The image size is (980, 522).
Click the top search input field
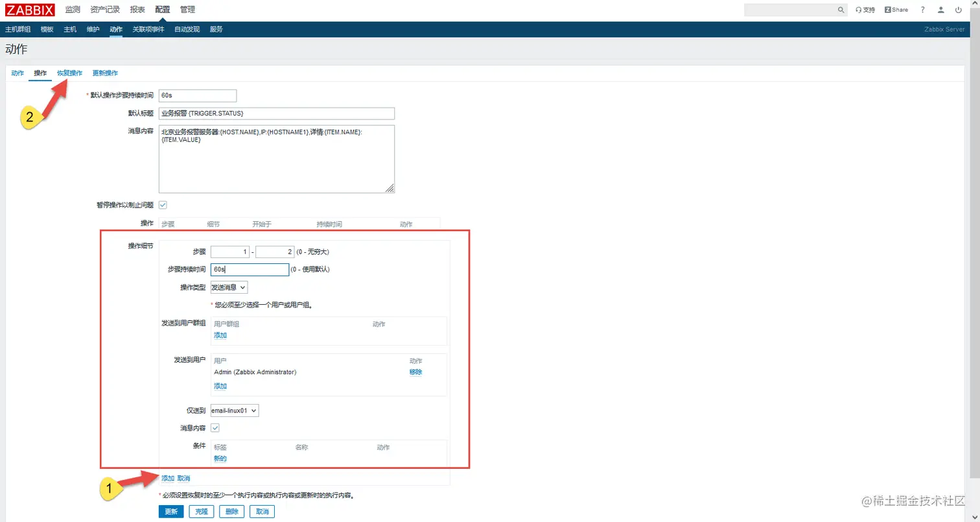[x=791, y=10]
